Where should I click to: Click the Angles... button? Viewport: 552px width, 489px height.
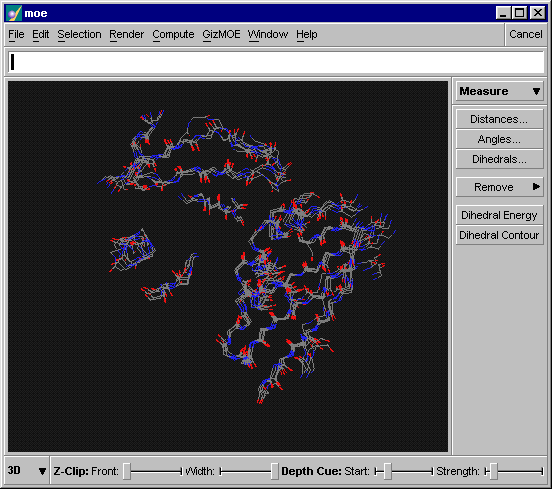[x=499, y=139]
